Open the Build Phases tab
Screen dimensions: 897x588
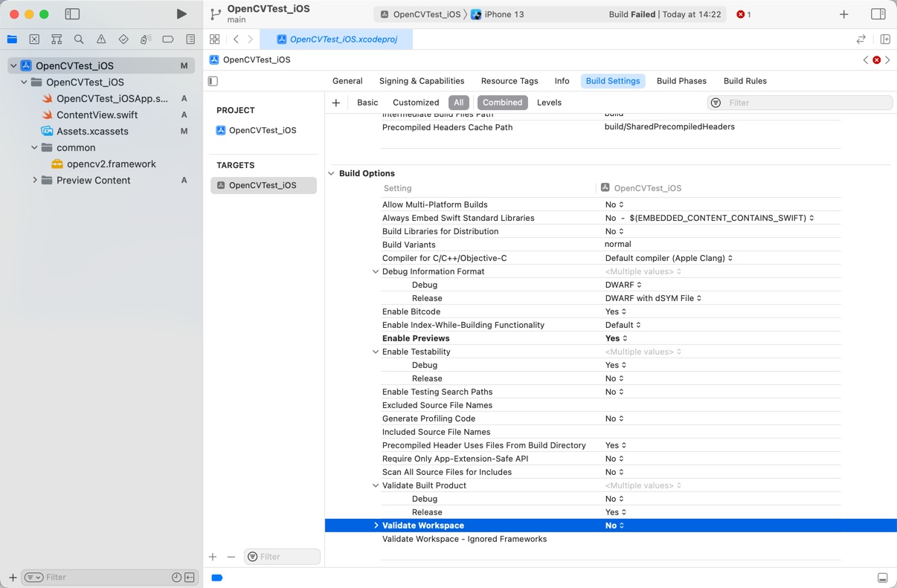681,81
